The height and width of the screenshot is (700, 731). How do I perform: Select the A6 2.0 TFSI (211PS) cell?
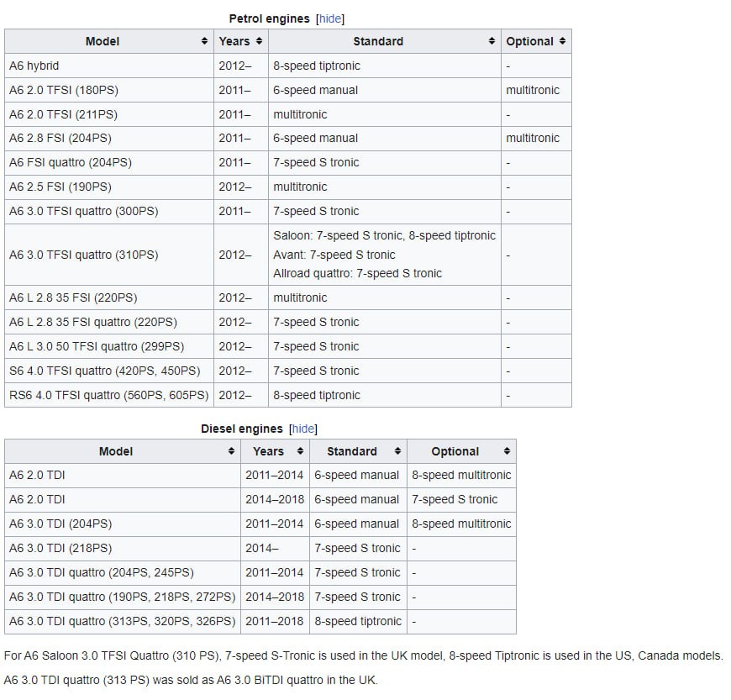(x=109, y=114)
